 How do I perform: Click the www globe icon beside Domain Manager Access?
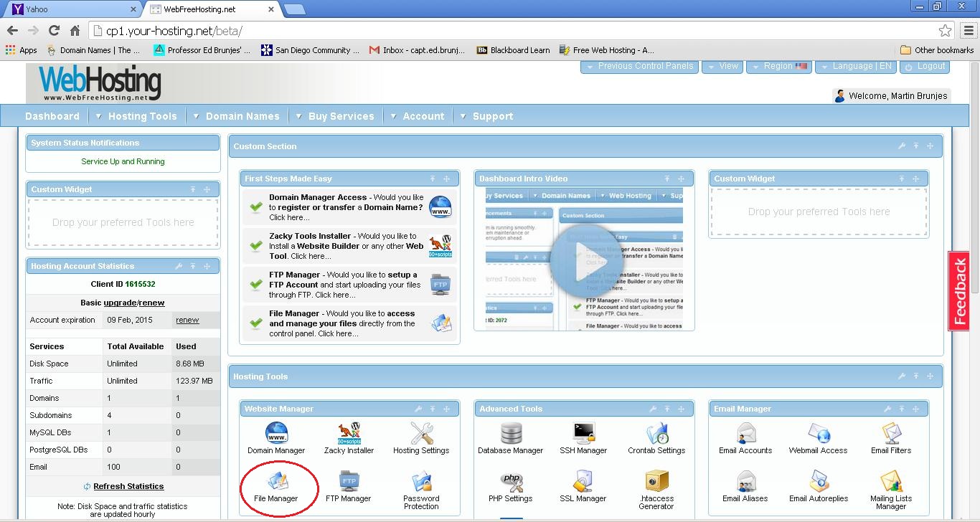click(x=440, y=207)
